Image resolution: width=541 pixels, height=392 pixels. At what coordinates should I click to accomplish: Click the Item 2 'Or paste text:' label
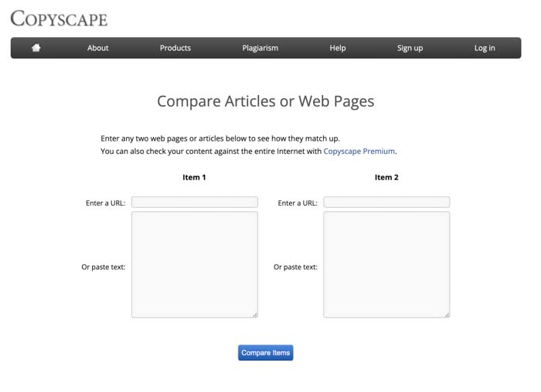(x=295, y=267)
